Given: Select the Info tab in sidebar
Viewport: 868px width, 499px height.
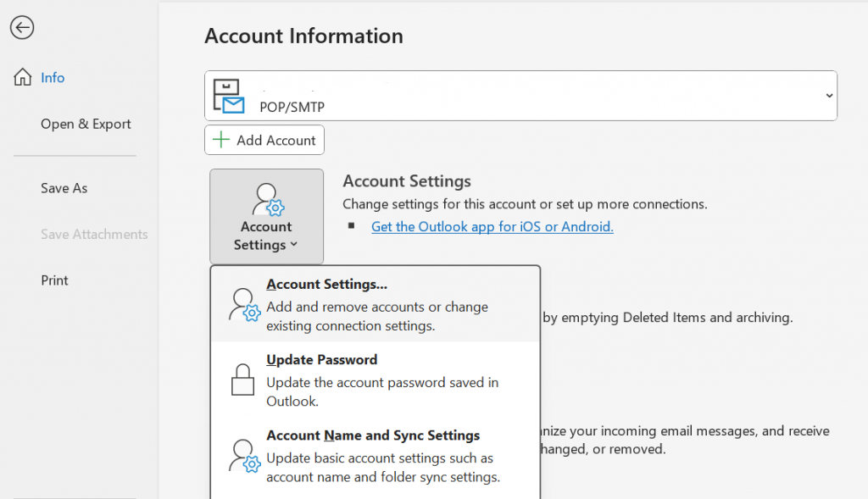Looking at the screenshot, I should click(53, 77).
